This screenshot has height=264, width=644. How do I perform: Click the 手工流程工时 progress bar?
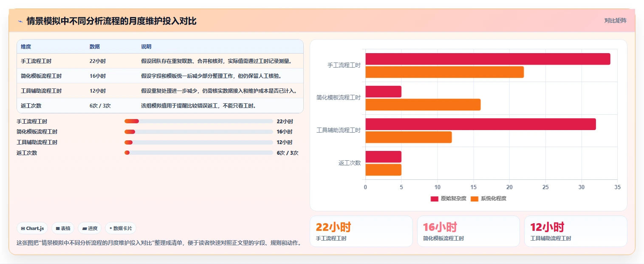pyautogui.click(x=198, y=121)
